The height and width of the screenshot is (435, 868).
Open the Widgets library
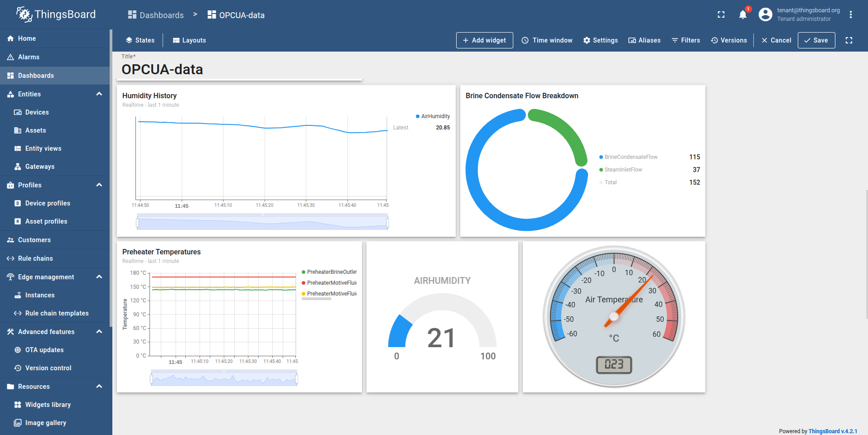(x=48, y=404)
